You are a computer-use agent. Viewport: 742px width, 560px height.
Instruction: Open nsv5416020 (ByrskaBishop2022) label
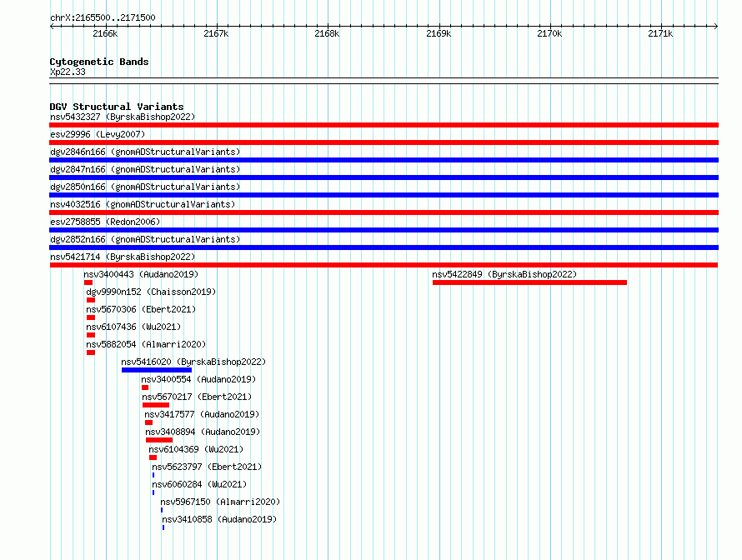[x=193, y=362]
